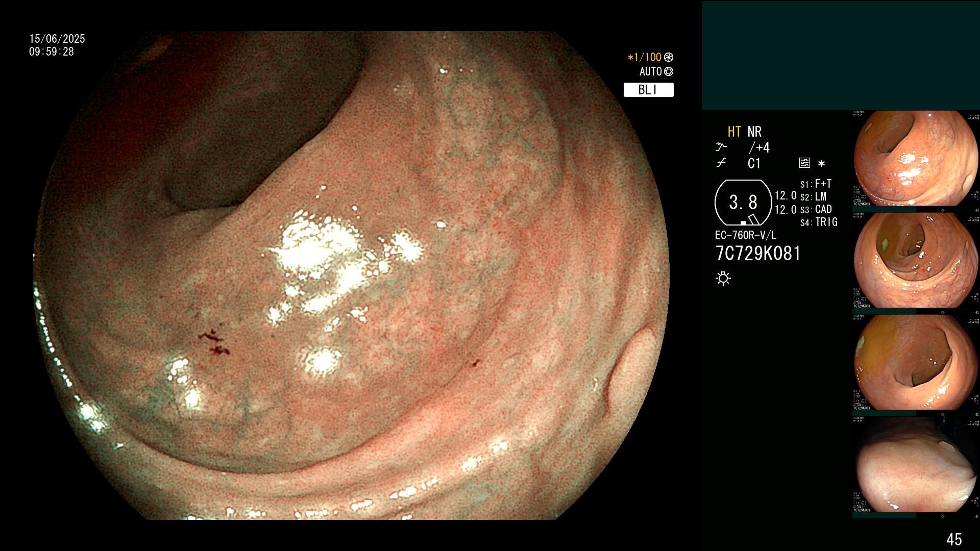
Task: Click the shutter speed fan icon
Action: [669, 57]
